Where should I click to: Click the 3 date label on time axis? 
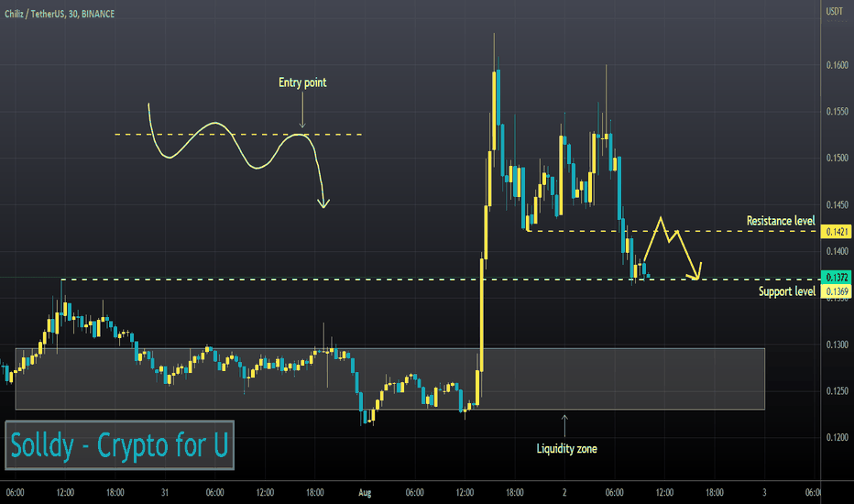765,493
